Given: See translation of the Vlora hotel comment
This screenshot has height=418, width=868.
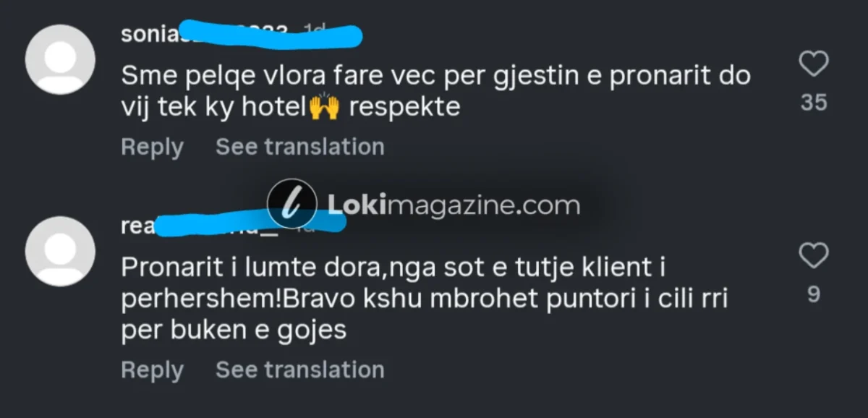Looking at the screenshot, I should (x=300, y=147).
